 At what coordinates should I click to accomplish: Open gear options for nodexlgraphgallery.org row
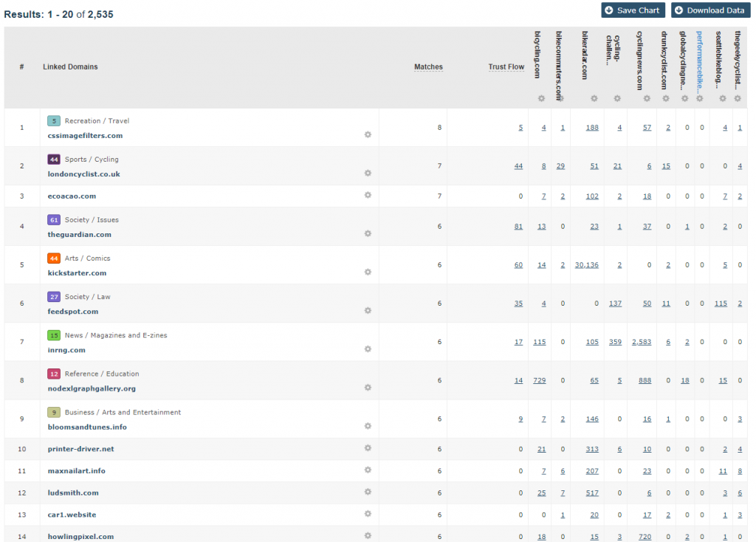(x=368, y=388)
